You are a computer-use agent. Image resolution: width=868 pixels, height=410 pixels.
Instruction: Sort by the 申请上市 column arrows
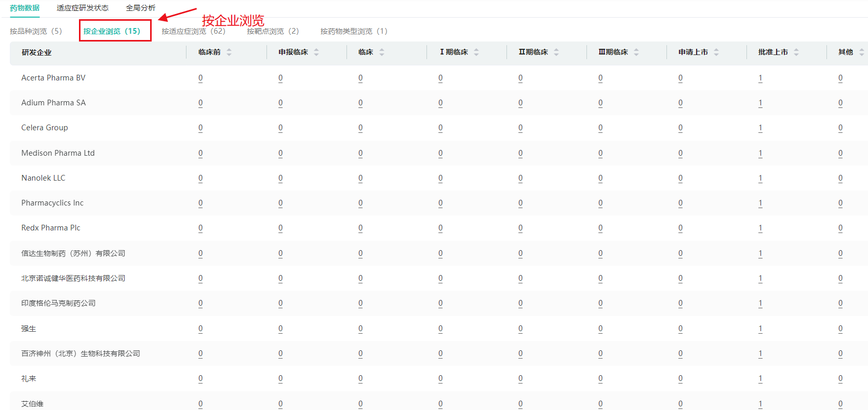tap(716, 52)
